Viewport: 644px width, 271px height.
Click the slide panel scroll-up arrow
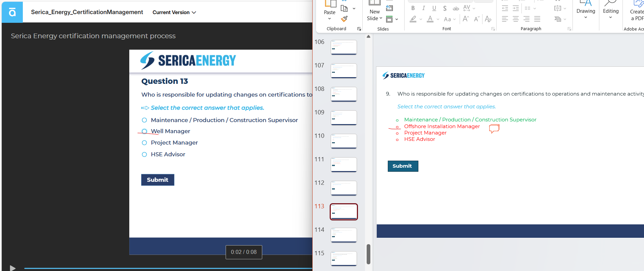[x=368, y=37]
